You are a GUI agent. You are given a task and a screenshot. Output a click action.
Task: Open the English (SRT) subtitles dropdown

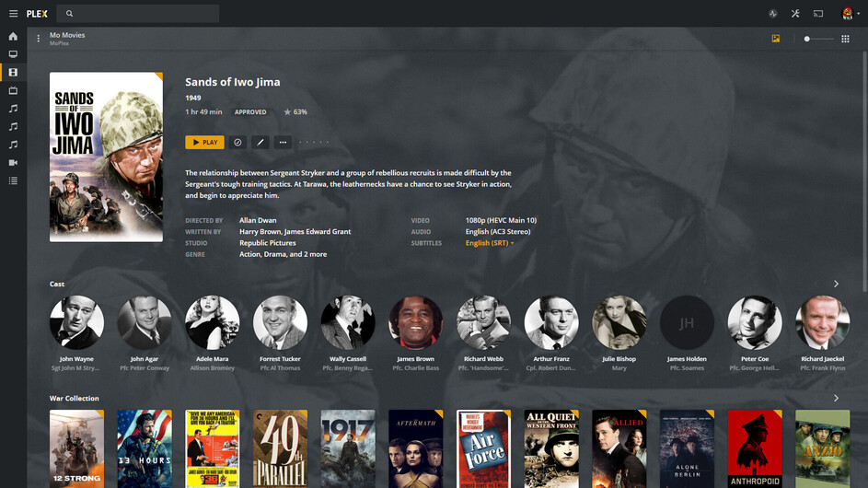click(490, 243)
